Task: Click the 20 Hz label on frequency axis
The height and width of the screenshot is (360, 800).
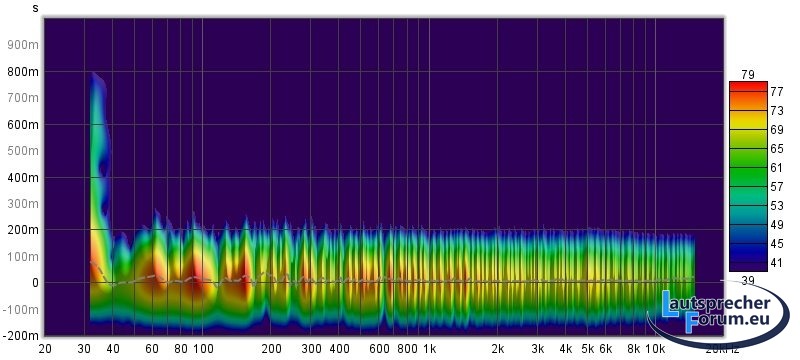Action: coord(45,349)
